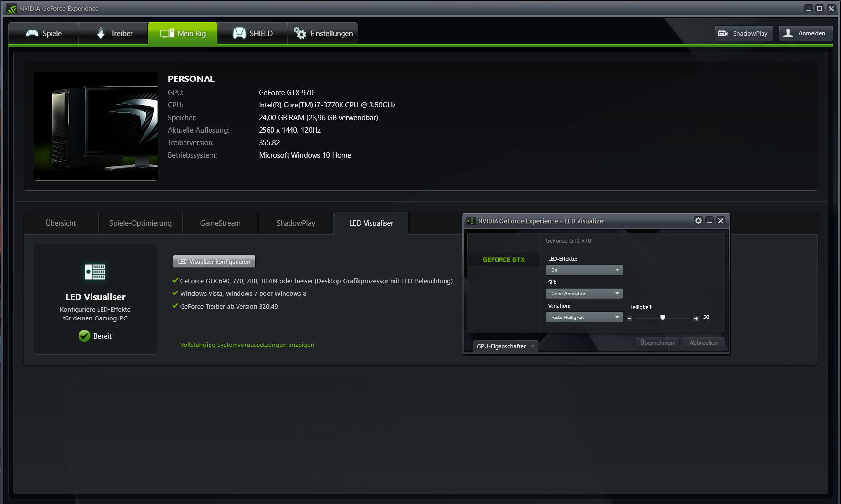
Task: Click the SHIELD logo icon
Action: 239,33
